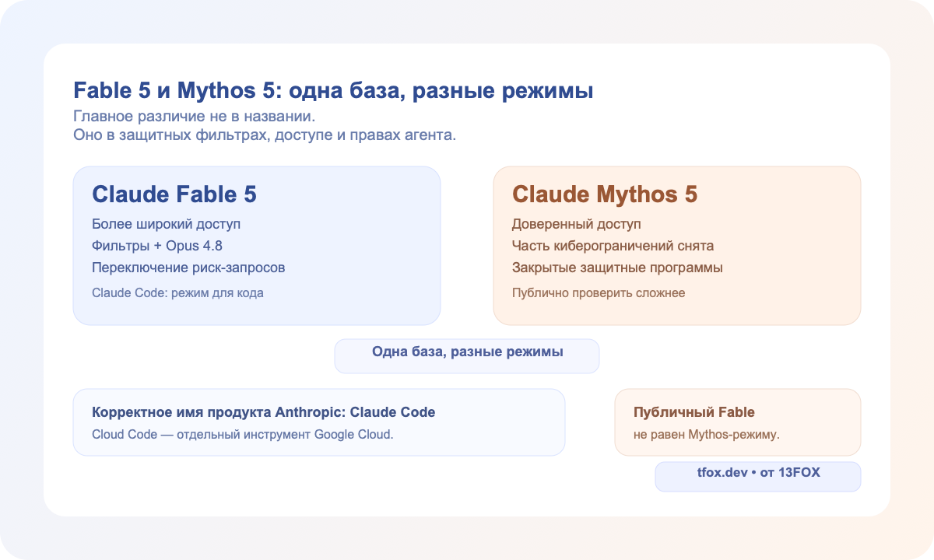Click the line 'Оно в защитных фильтрах, доступе и правах агента.'
This screenshot has width=934, height=560.
click(264, 135)
